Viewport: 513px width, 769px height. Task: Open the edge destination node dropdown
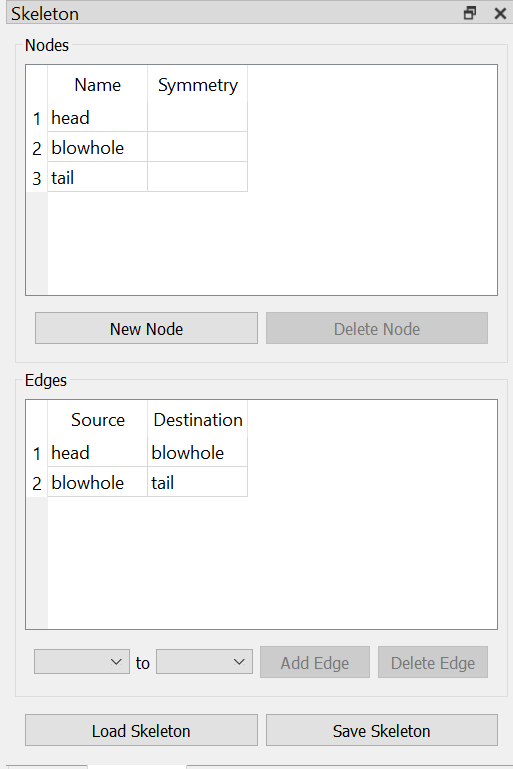tap(205, 662)
